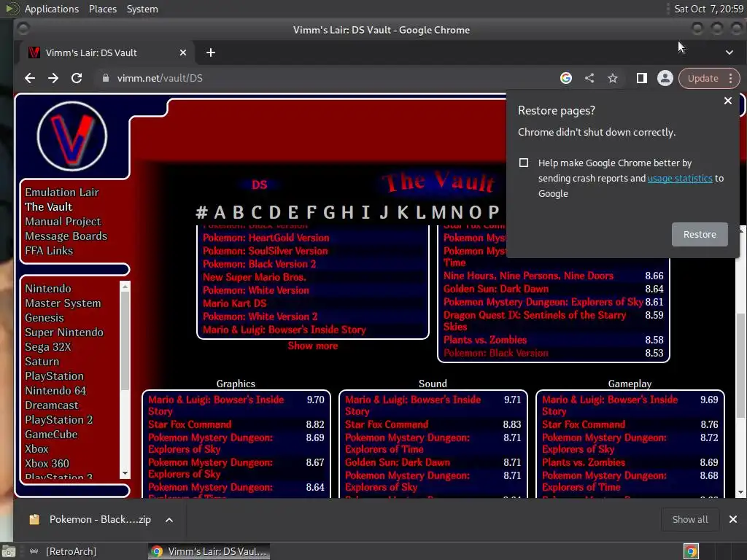Open Pokemon: HeartGold Version
This screenshot has width=747, height=560.
pyautogui.click(x=266, y=238)
